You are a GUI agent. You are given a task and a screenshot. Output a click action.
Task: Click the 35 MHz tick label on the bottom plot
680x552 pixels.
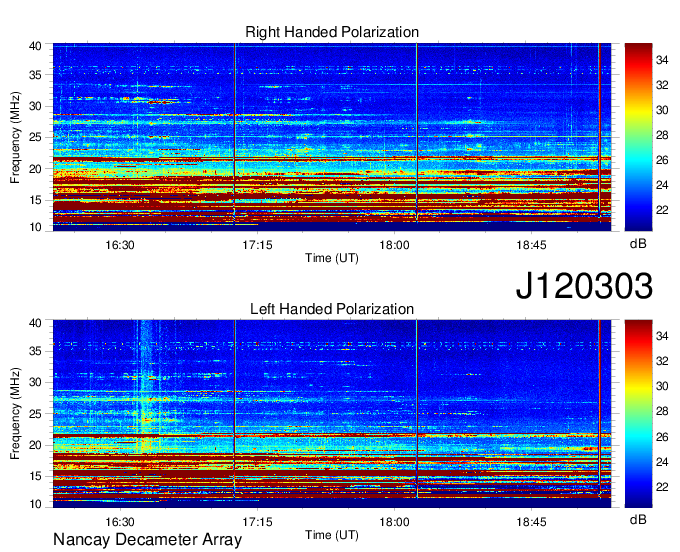(35, 351)
